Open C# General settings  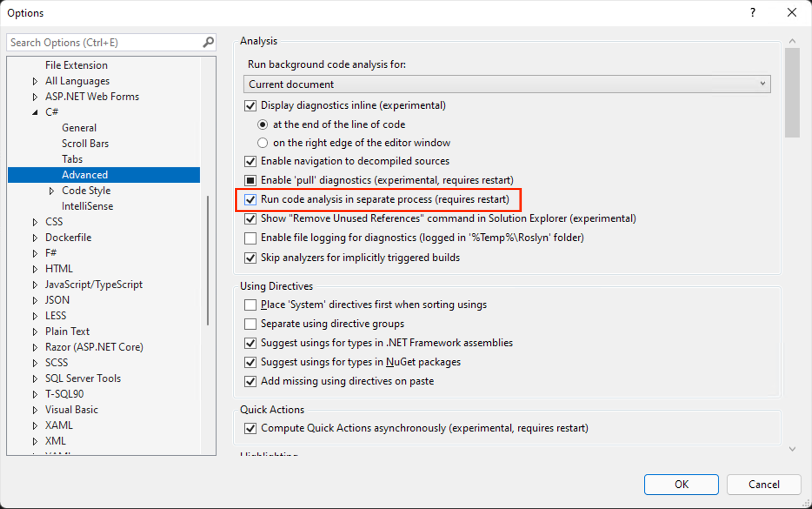tap(79, 128)
